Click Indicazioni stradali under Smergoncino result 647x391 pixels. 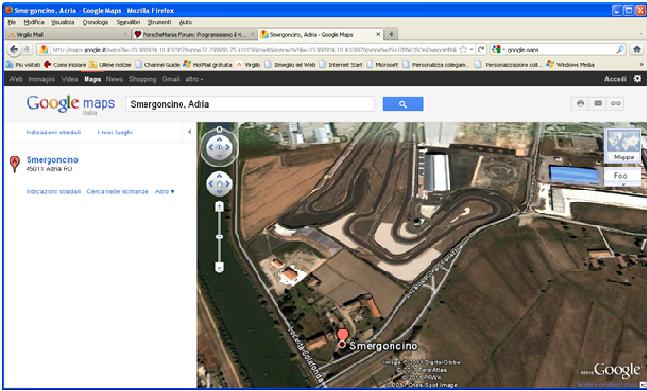click(54, 192)
